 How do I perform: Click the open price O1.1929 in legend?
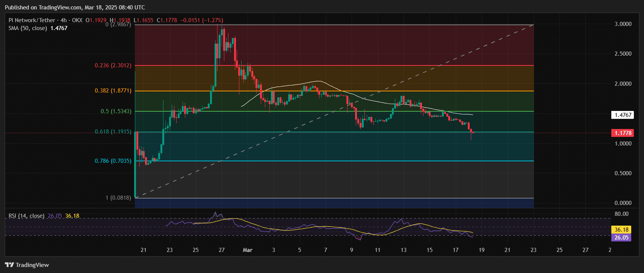pyautogui.click(x=96, y=20)
